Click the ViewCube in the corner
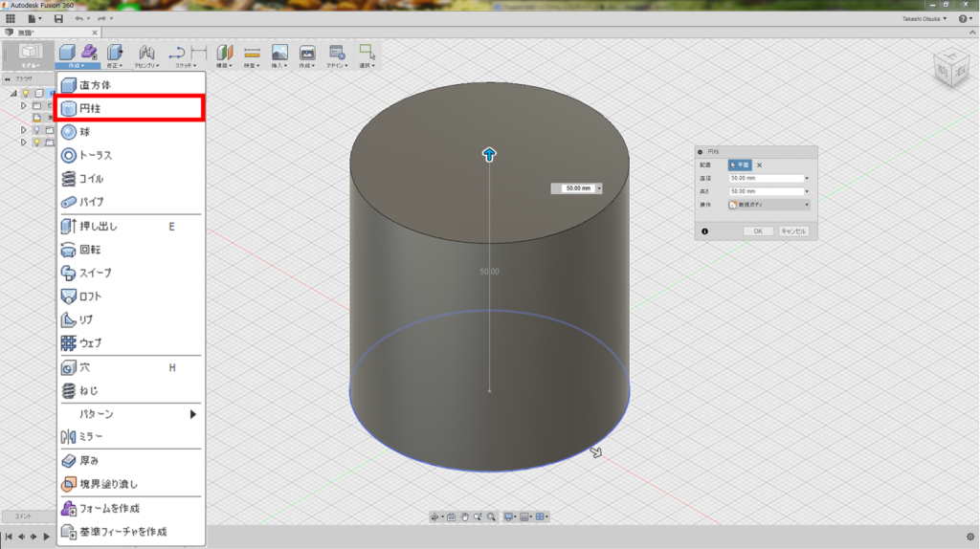 pos(950,68)
